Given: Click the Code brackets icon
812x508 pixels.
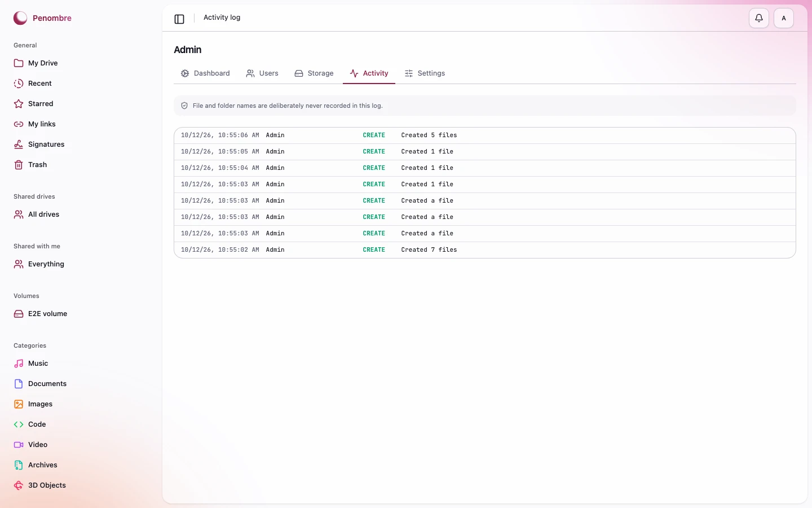Looking at the screenshot, I should [x=19, y=424].
